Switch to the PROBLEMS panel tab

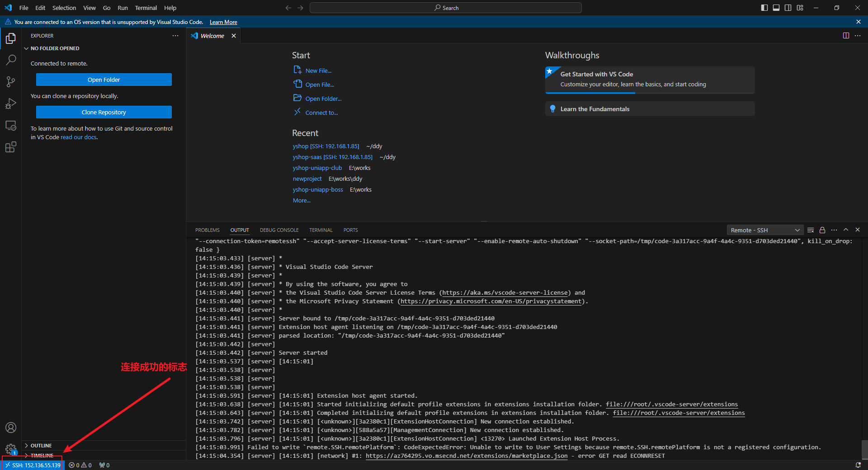pyautogui.click(x=208, y=230)
